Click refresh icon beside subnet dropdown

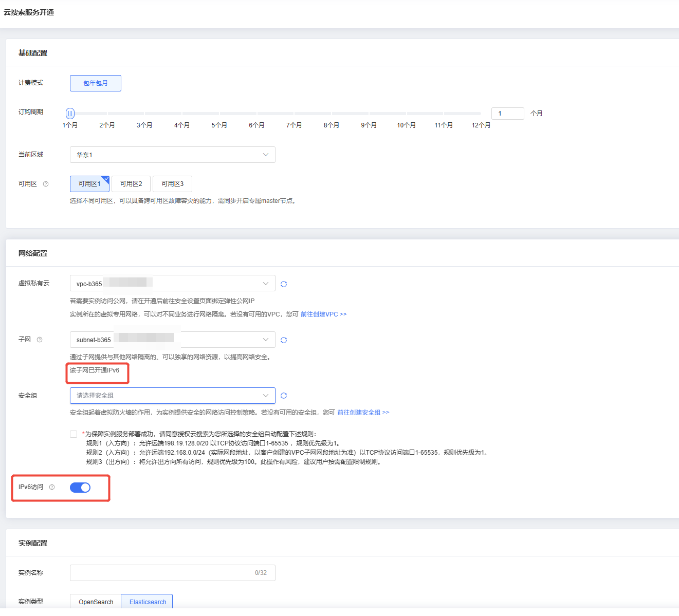284,340
